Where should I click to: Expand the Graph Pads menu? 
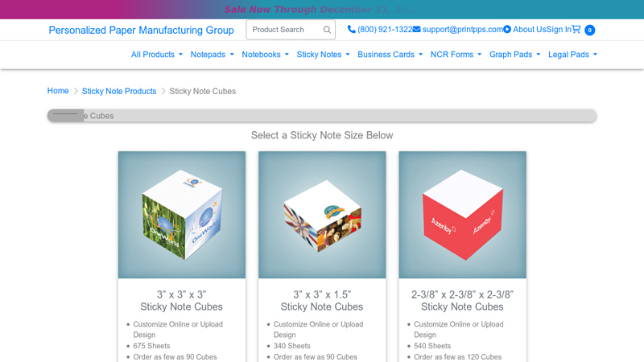(514, 55)
